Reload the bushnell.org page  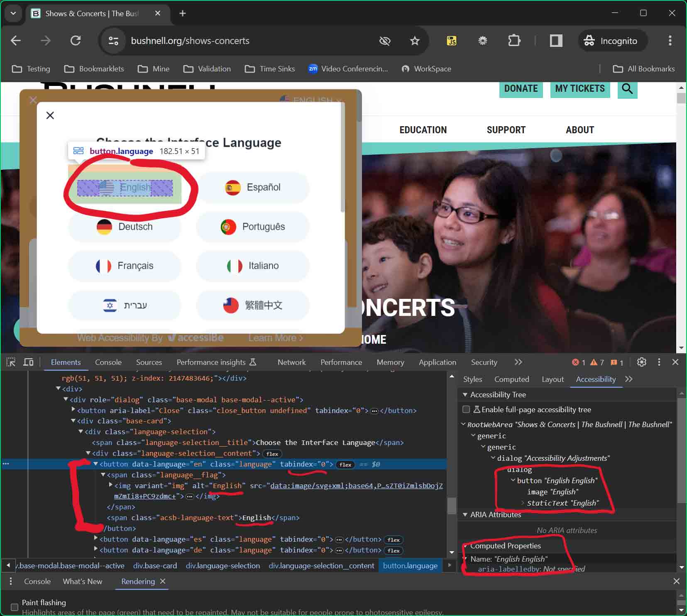pyautogui.click(x=76, y=41)
